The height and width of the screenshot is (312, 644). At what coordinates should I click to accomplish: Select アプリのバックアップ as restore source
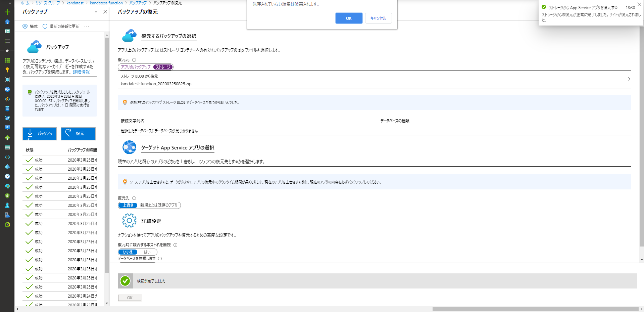[136, 67]
